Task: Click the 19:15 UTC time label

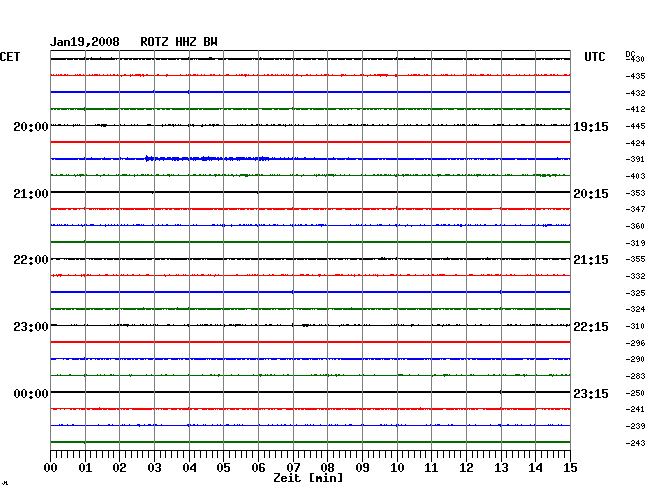Action: [x=591, y=127]
